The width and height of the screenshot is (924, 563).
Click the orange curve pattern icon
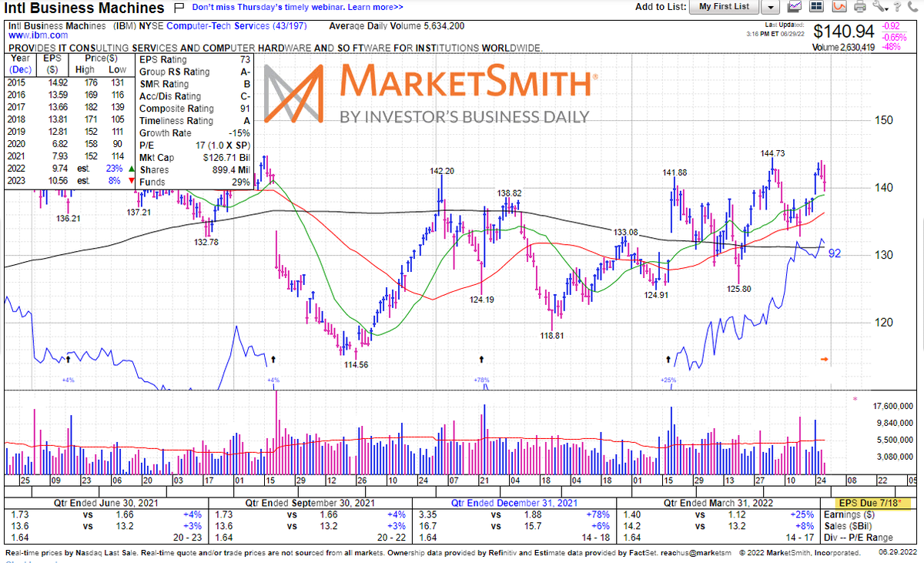pyautogui.click(x=839, y=7)
